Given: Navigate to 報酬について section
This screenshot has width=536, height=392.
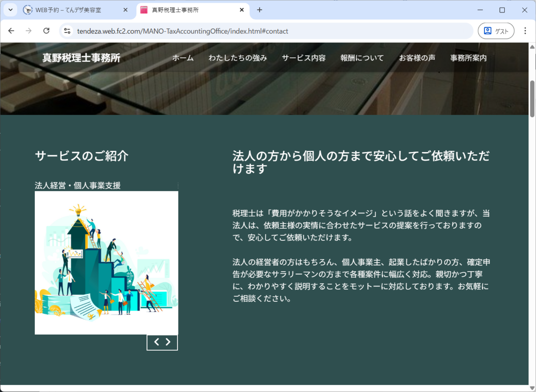Looking at the screenshot, I should click(362, 58).
